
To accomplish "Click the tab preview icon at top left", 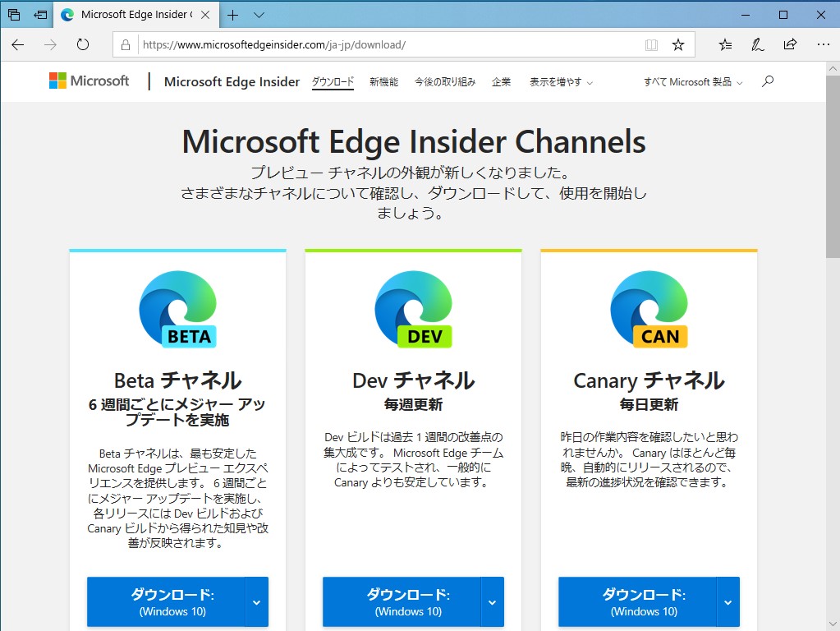I will click(x=13, y=14).
